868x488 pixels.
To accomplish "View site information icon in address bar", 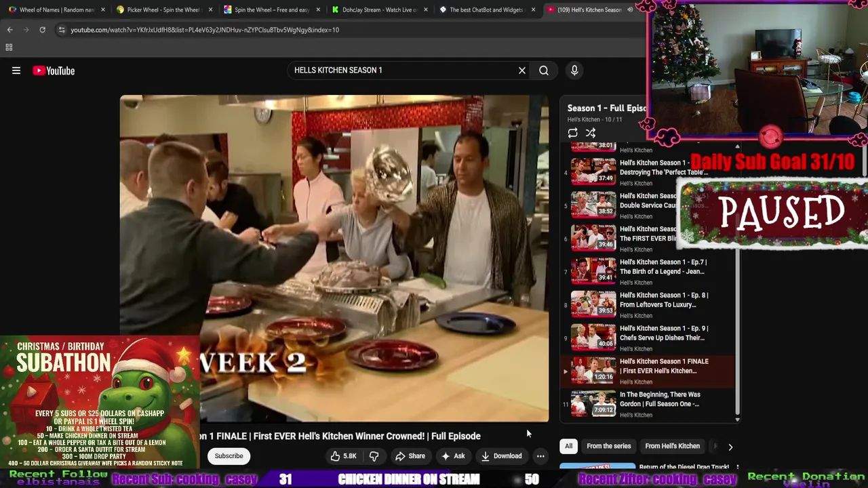I will [x=62, y=30].
